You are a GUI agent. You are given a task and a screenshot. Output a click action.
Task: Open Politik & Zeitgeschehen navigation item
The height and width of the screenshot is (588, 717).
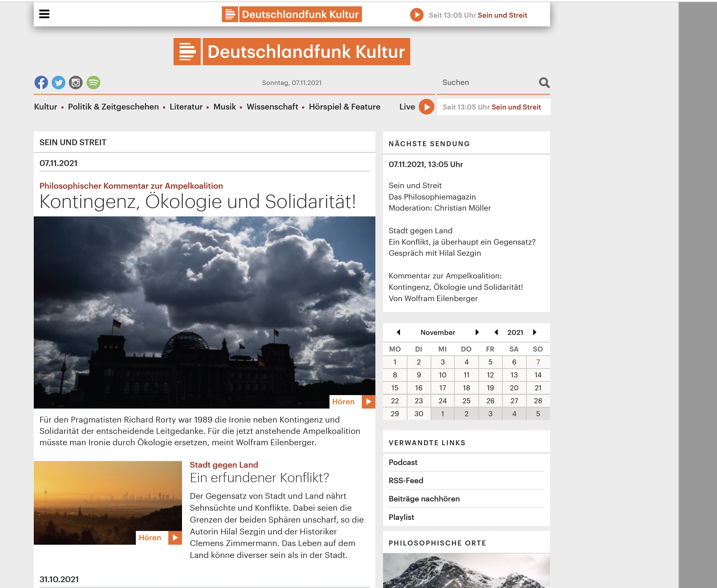point(113,107)
